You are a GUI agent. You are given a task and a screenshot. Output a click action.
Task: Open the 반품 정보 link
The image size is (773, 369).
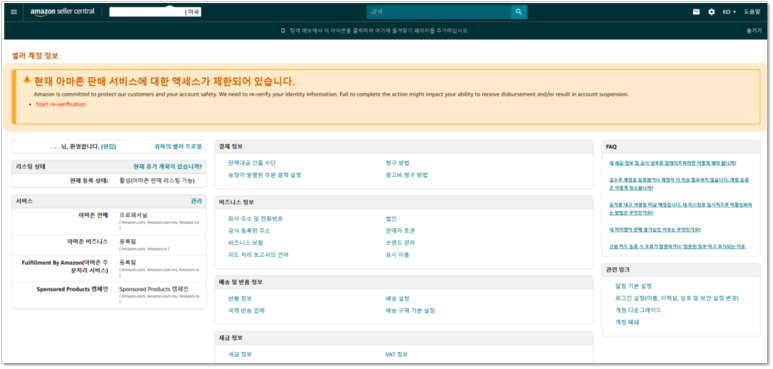pos(240,299)
